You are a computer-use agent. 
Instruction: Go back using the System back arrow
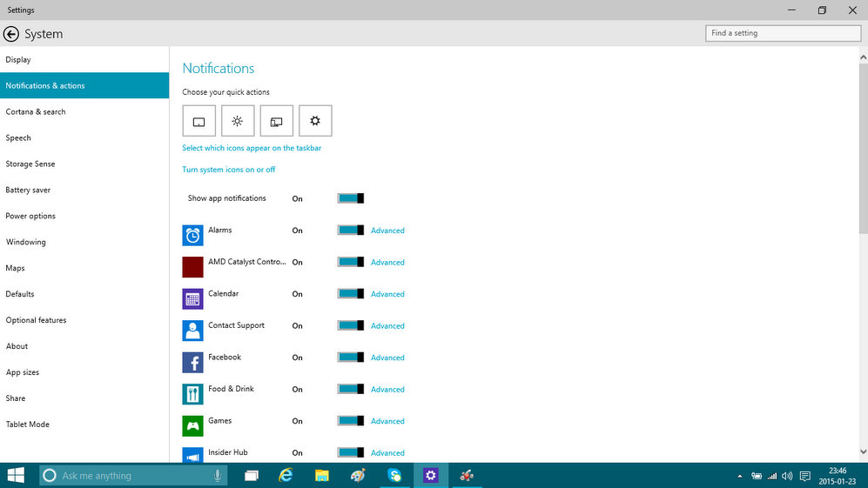11,34
